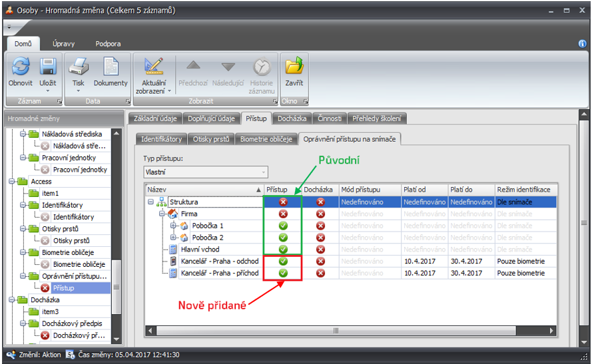Open the Uložit dropdown arrow

48,91
